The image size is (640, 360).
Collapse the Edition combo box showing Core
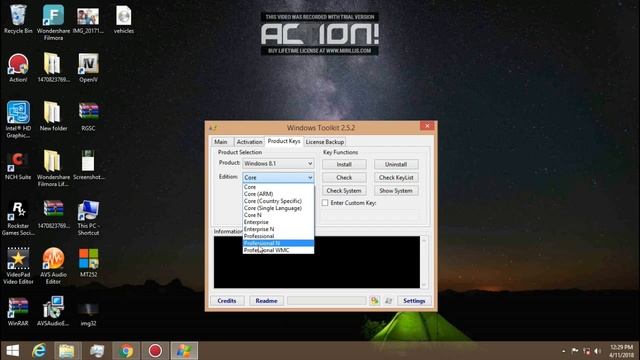coord(278,178)
